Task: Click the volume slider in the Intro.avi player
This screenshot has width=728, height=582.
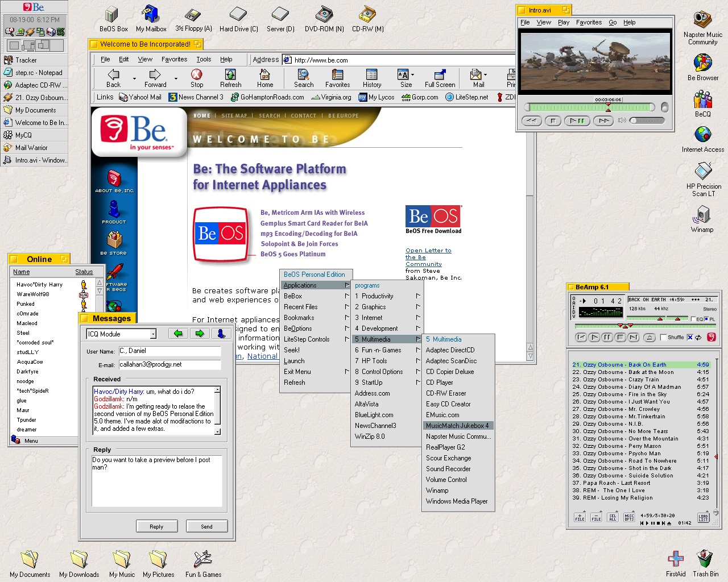Action: click(647, 120)
